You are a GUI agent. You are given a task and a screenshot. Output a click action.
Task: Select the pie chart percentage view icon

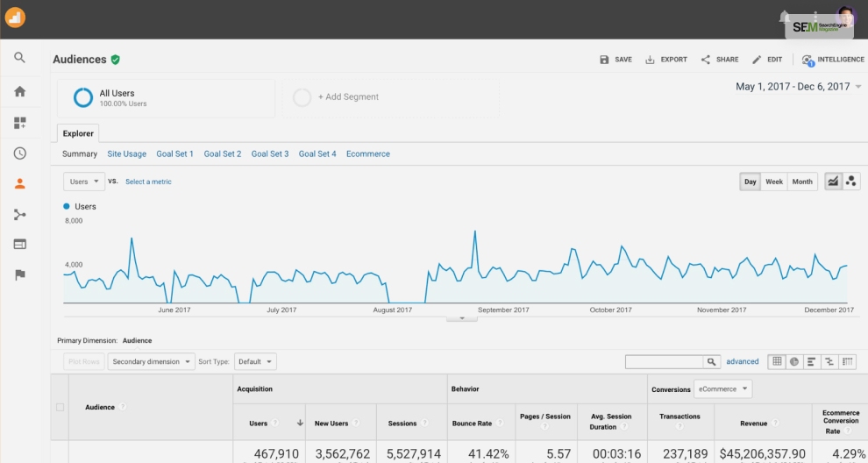(793, 361)
